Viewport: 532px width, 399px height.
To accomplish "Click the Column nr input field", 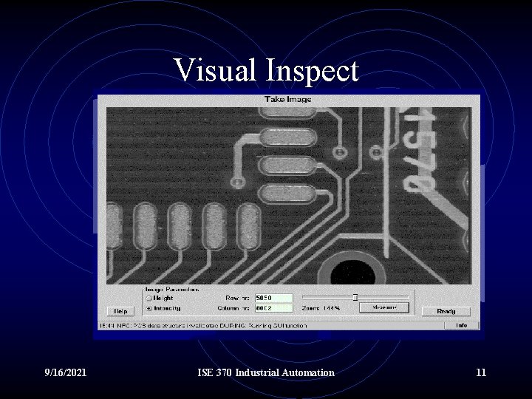I will (274, 308).
